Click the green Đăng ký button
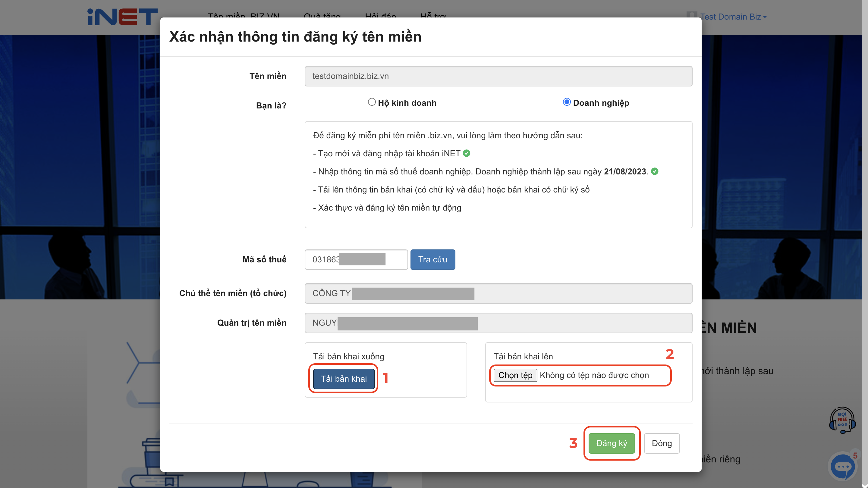 (x=612, y=443)
